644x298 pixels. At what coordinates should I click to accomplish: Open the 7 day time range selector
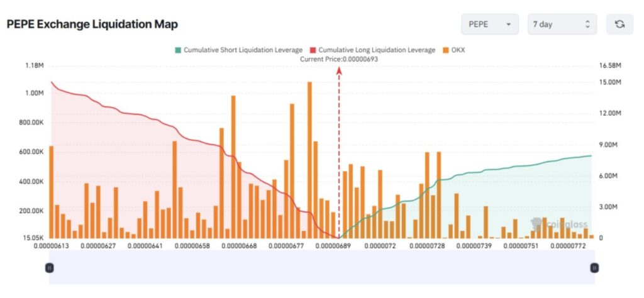click(562, 25)
